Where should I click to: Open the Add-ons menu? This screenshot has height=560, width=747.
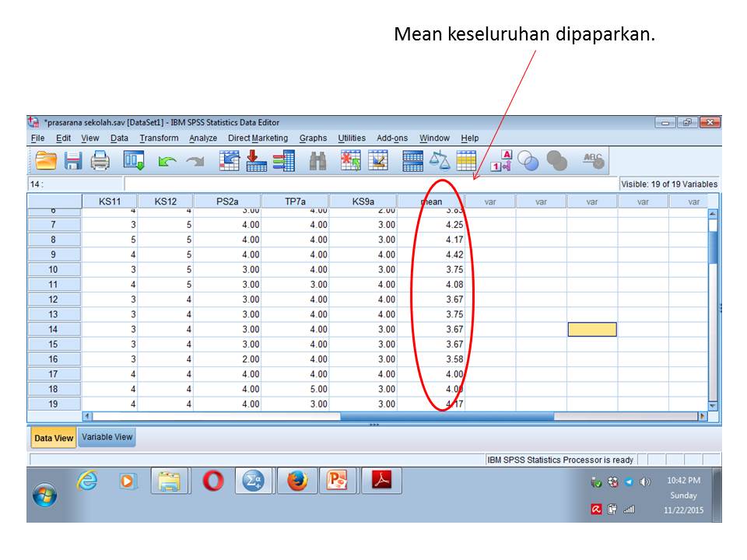[392, 138]
